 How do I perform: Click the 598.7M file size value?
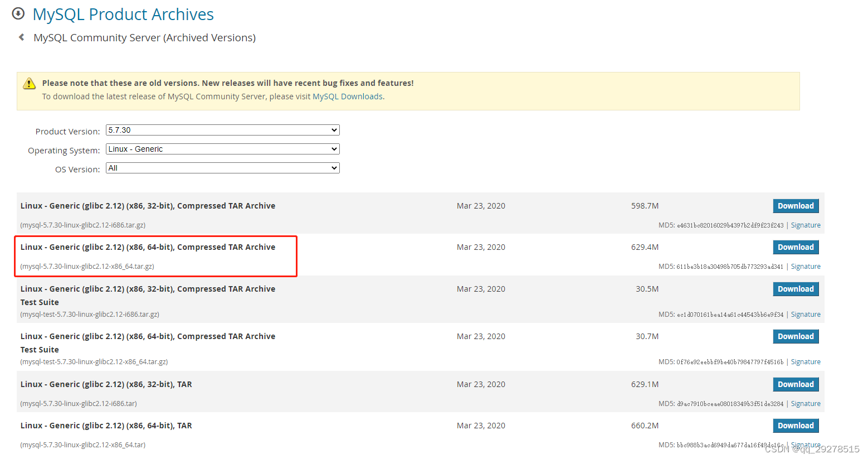(x=645, y=206)
